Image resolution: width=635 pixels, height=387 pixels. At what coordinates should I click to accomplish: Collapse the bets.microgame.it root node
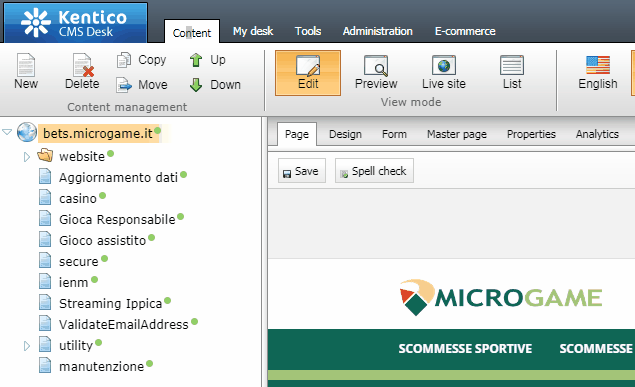coord(7,132)
